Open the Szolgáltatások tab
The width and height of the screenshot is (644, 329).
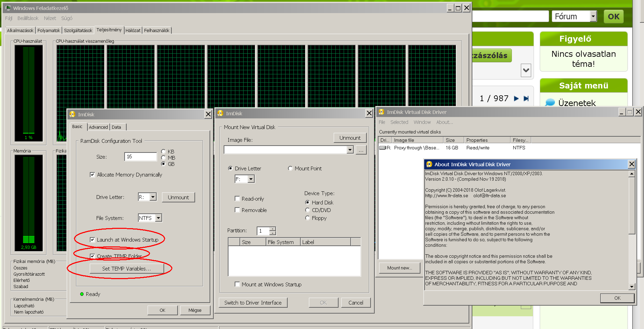click(78, 30)
